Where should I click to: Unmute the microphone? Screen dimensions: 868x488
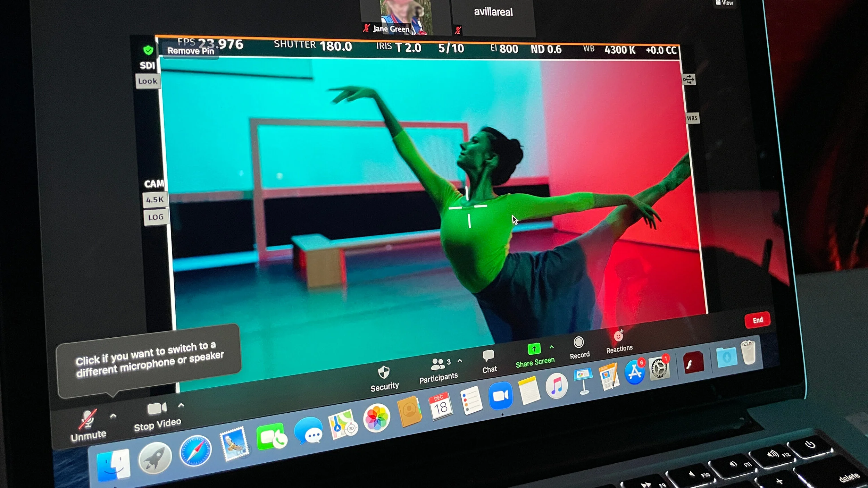coord(87,419)
